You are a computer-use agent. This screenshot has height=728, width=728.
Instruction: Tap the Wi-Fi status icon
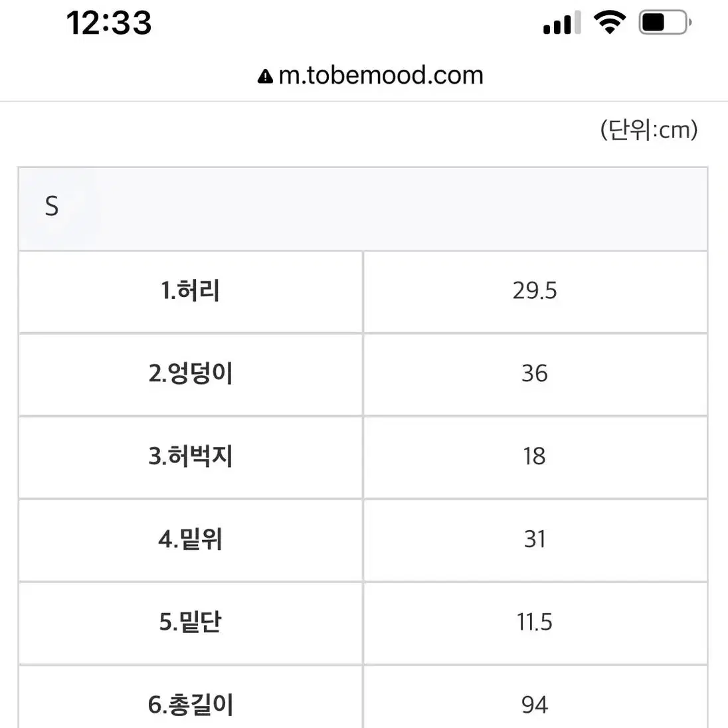tap(610, 23)
